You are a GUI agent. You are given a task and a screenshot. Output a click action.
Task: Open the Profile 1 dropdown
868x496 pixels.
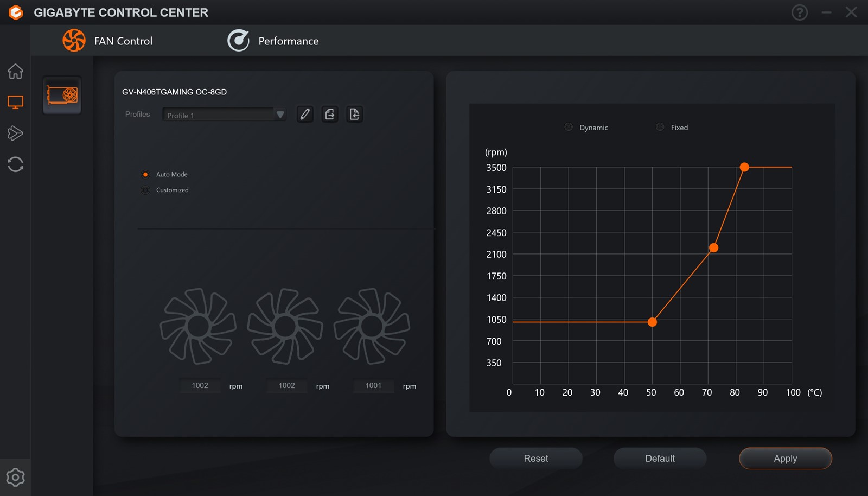(x=224, y=115)
